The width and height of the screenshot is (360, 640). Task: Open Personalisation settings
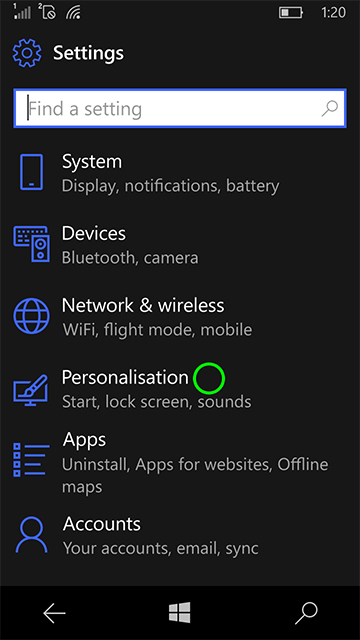pos(180,389)
